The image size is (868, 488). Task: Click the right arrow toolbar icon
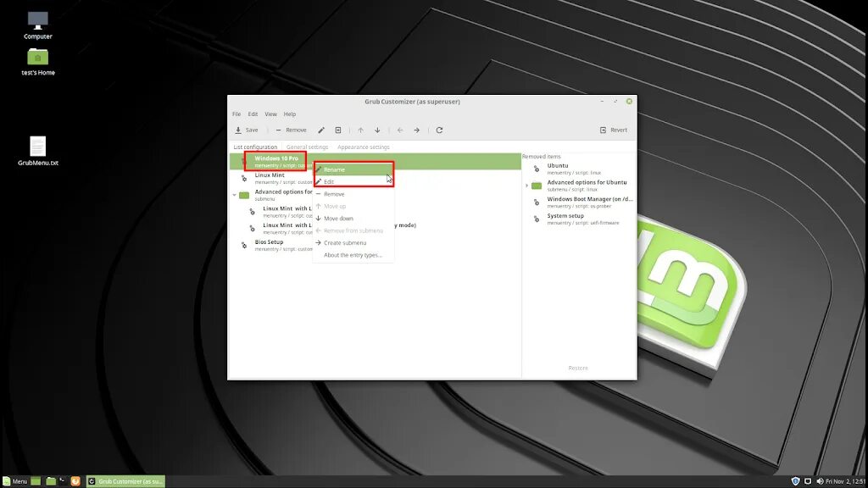417,130
